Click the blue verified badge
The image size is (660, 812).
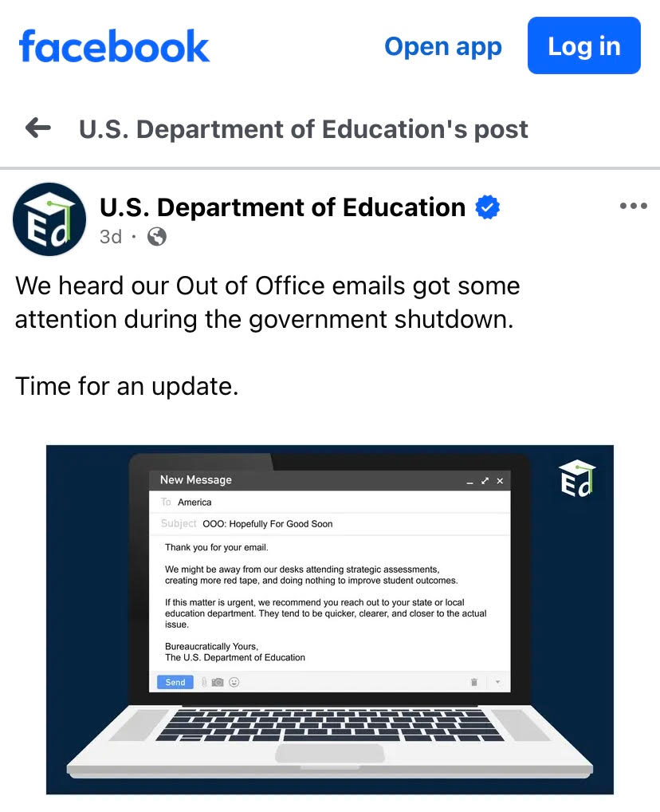pyautogui.click(x=487, y=207)
